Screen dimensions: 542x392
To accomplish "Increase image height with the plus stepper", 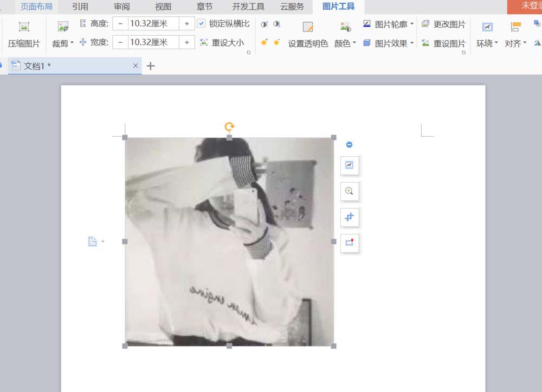I will pyautogui.click(x=187, y=23).
